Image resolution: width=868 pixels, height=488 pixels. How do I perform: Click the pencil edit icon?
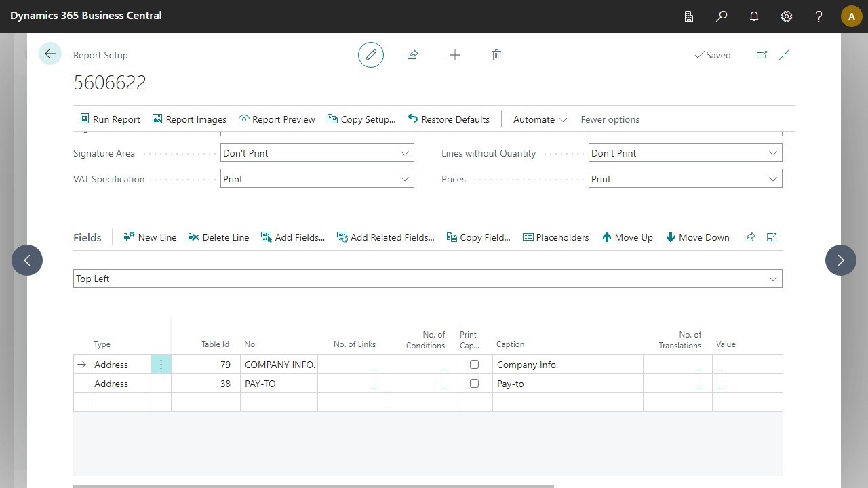click(371, 55)
